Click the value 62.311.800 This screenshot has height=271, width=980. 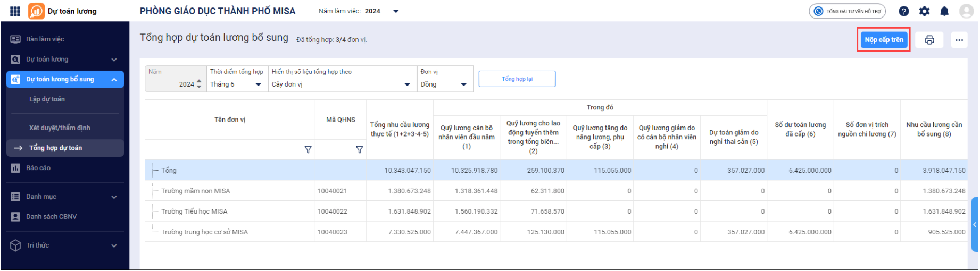tap(547, 191)
